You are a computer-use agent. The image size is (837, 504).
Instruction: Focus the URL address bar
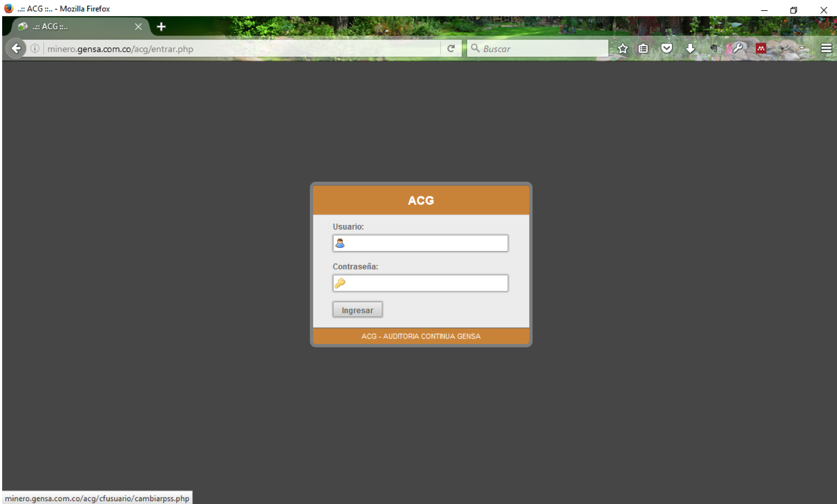click(x=242, y=49)
